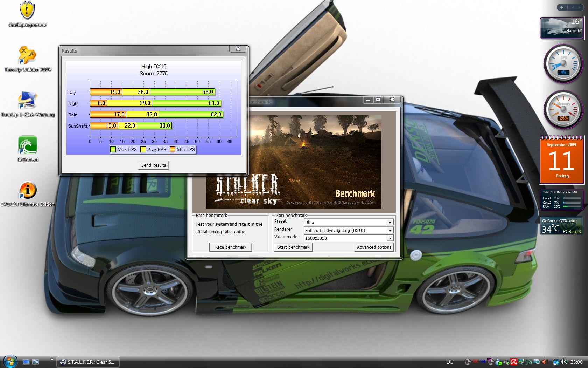Image resolution: width=588 pixels, height=368 pixels.
Task: Click the Core1/Core2/RAM usage gadget
Action: coord(562,199)
